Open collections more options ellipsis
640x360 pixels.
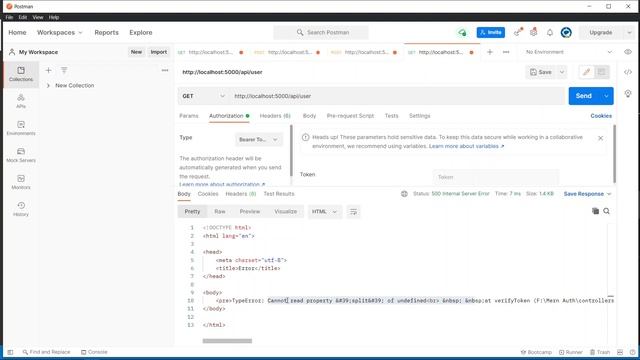(165, 70)
